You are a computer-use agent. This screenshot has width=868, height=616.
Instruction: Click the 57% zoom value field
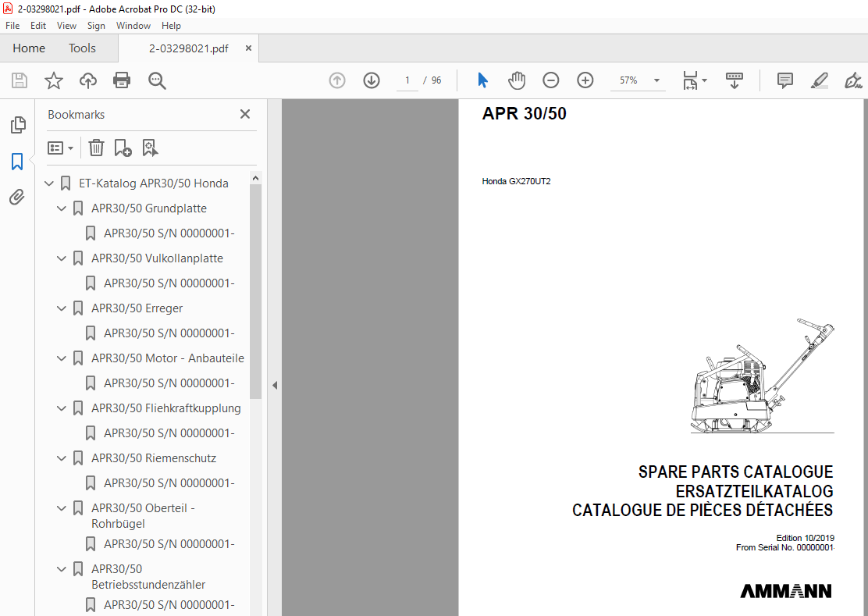pos(628,80)
